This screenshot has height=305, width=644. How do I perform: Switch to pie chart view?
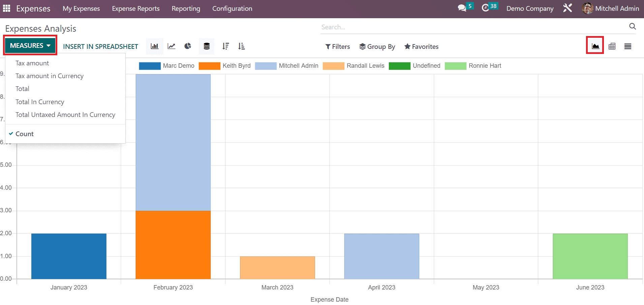(188, 46)
